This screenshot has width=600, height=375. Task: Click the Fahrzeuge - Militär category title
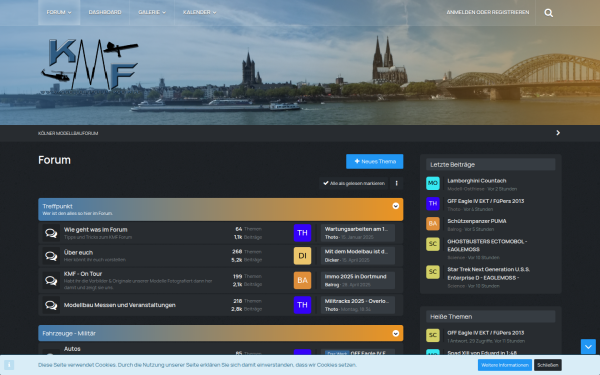pos(69,333)
